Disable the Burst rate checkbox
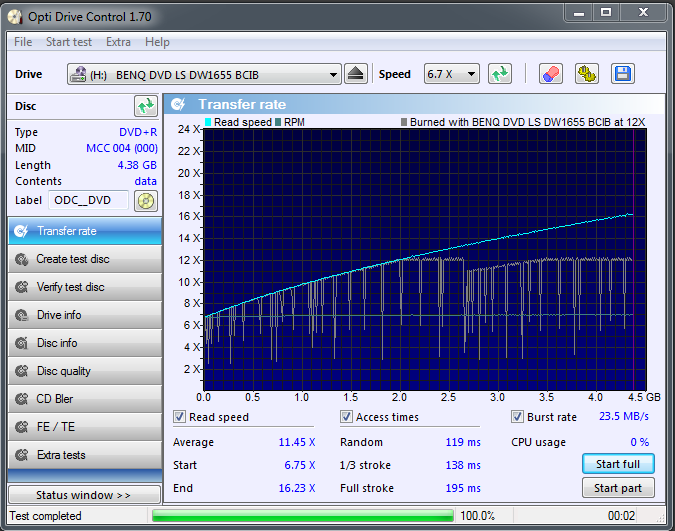Image resolution: width=675 pixels, height=531 pixels. coord(517,417)
